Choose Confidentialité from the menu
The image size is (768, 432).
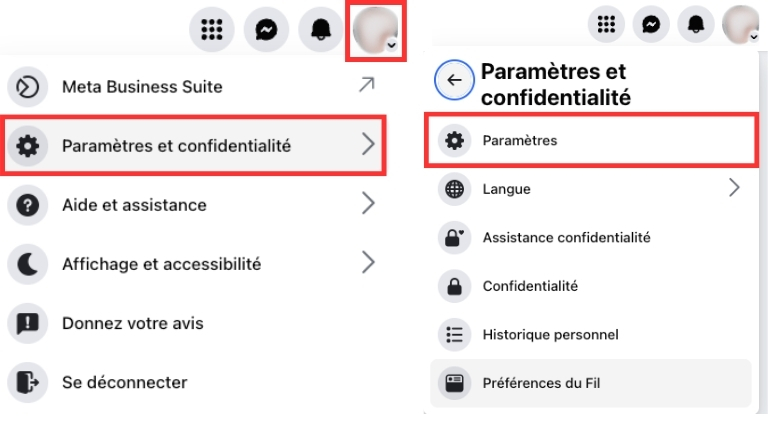(x=530, y=286)
